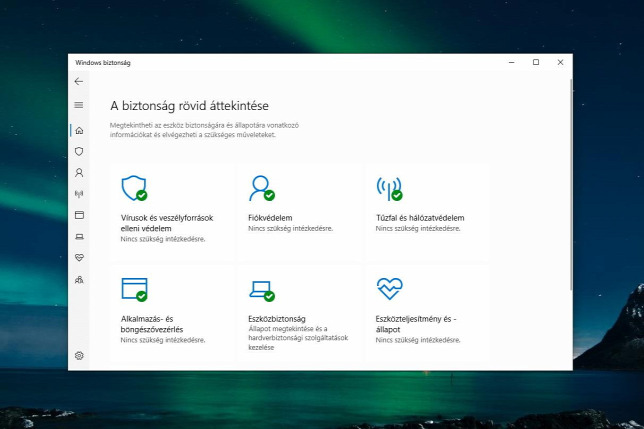Open Alkalmazás- és böngészővezérlés
644x429 pixels.
(x=152, y=324)
